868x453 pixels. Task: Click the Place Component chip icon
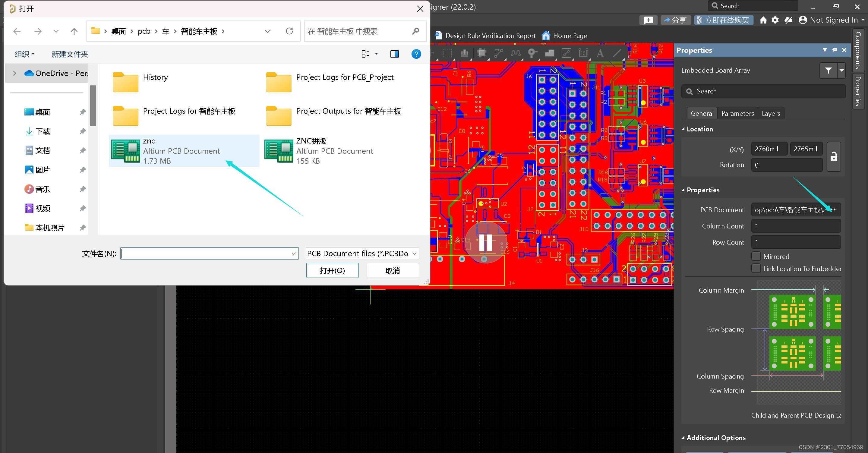pyautogui.click(x=481, y=53)
